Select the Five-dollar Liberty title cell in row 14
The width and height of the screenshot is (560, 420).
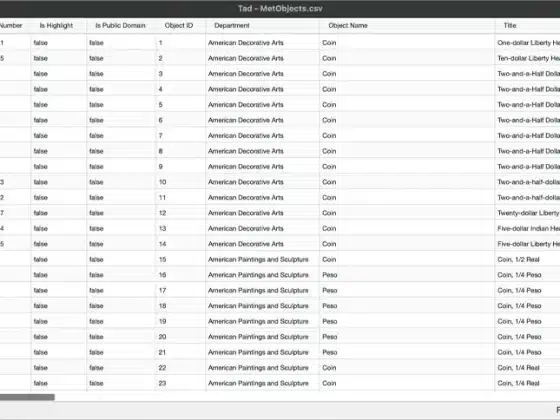point(529,244)
